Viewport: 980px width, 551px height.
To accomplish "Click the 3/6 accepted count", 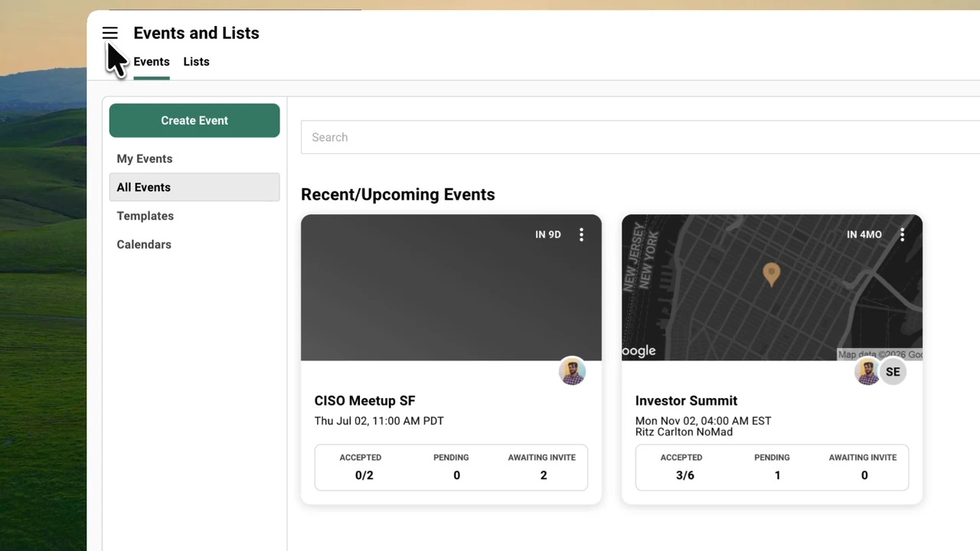I will tap(685, 475).
